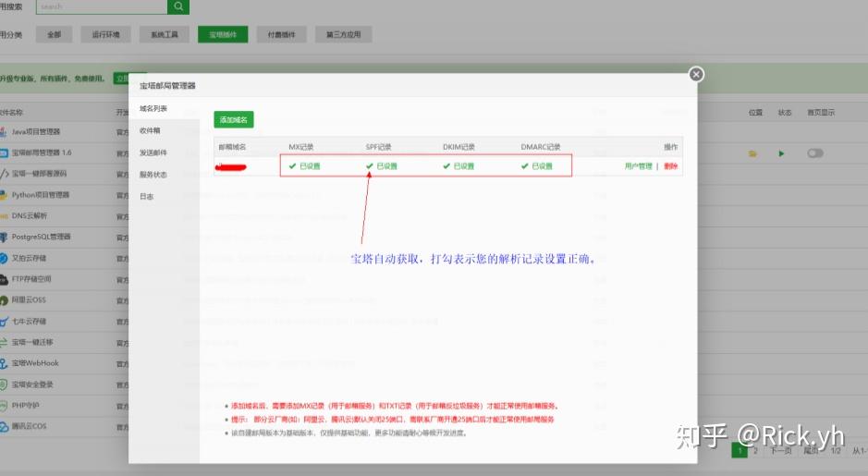Select the 第三方应用 category
This screenshot has height=476, width=868.
pos(343,34)
